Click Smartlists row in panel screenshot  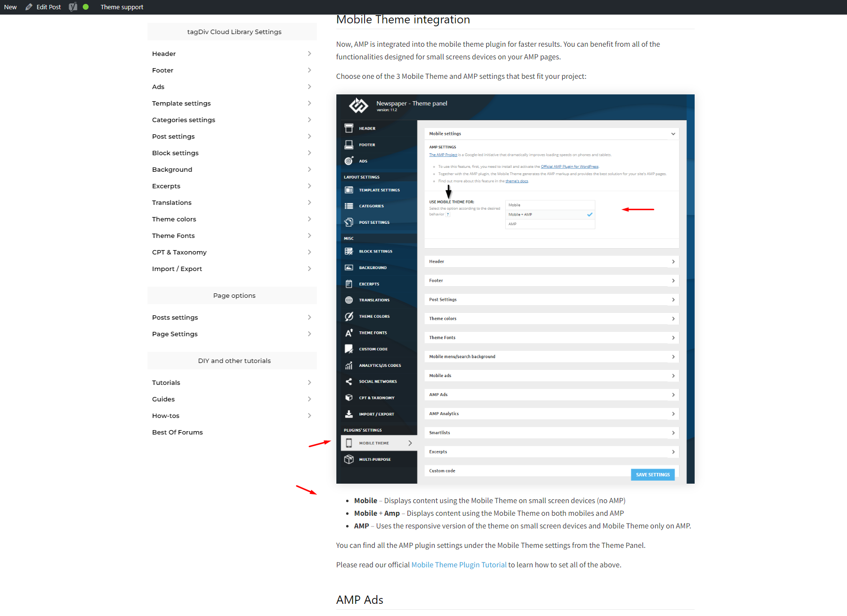point(552,433)
